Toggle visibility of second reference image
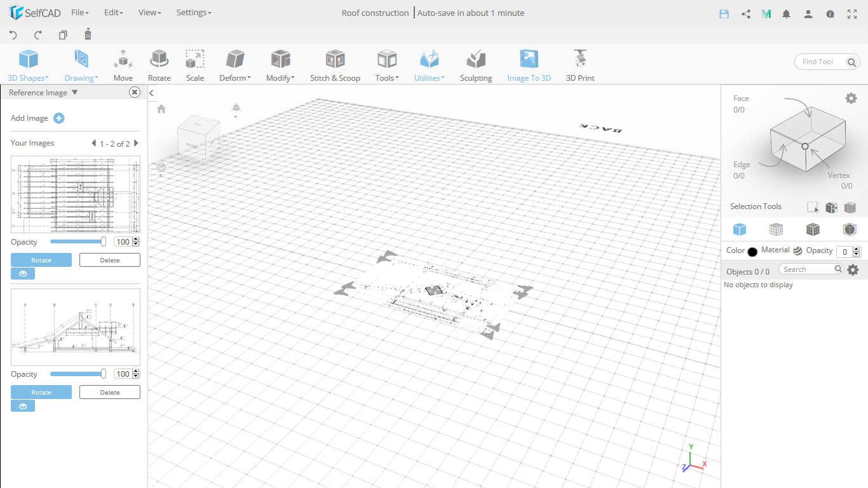Image resolution: width=868 pixels, height=488 pixels. (23, 406)
